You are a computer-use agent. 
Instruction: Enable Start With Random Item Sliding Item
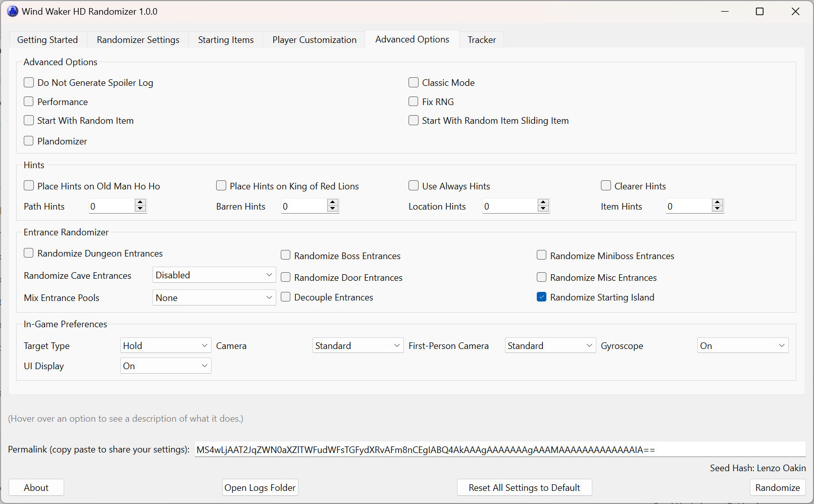[x=414, y=120]
